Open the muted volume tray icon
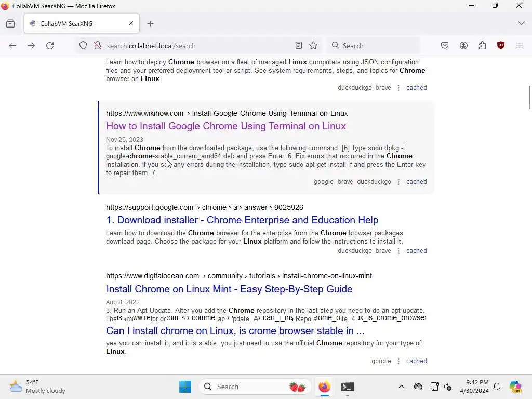The height and width of the screenshot is (399, 532). 448,387
